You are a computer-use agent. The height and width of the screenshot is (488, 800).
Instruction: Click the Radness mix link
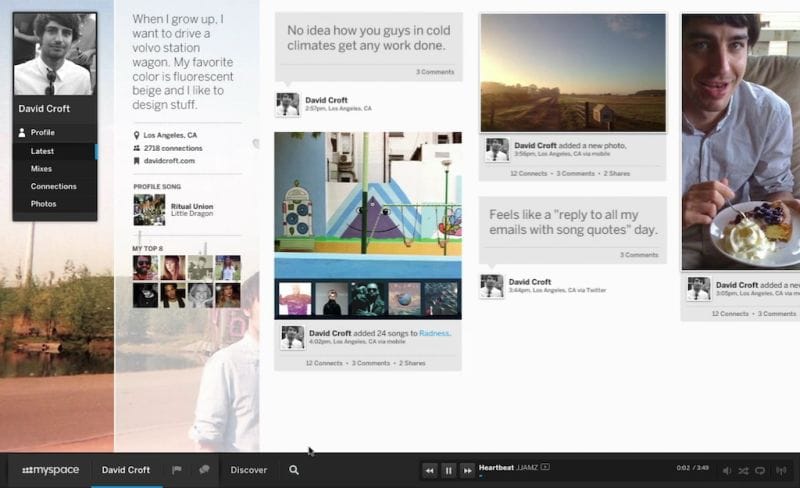coord(434,333)
